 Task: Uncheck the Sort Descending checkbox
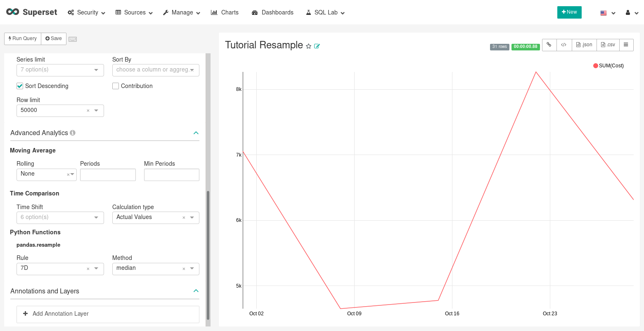pyautogui.click(x=20, y=86)
